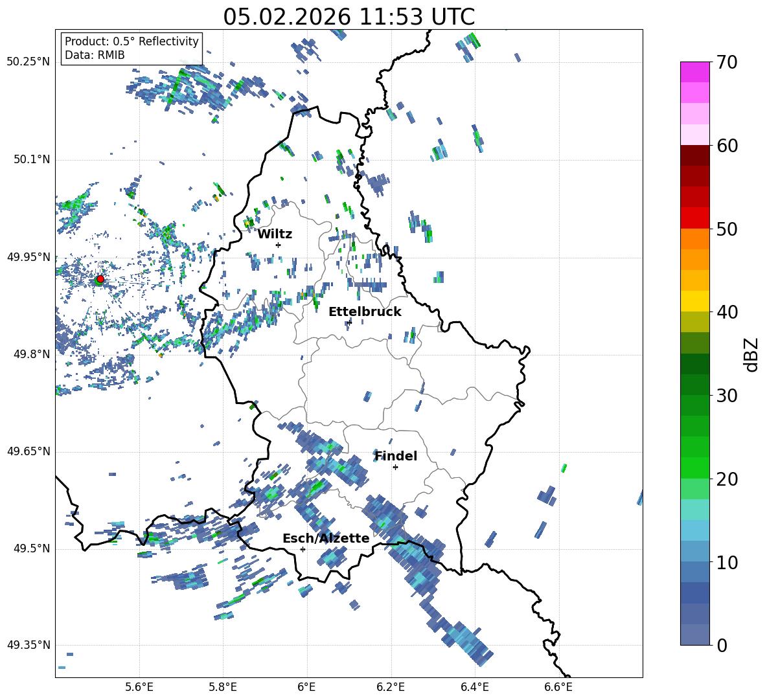Click the longitude label 6.6°E

(x=558, y=687)
